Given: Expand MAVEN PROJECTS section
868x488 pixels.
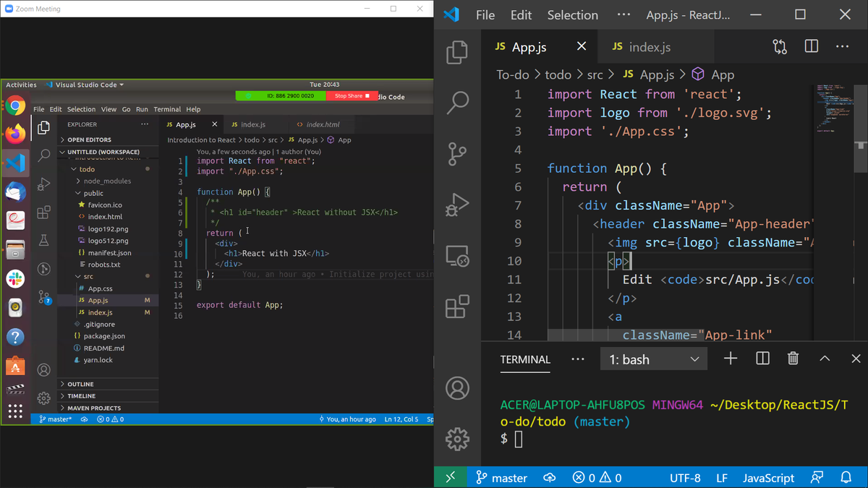Looking at the screenshot, I should coord(107,408).
